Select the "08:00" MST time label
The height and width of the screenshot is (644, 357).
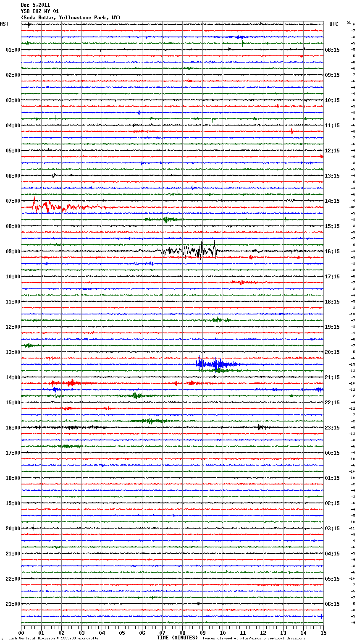click(x=13, y=226)
